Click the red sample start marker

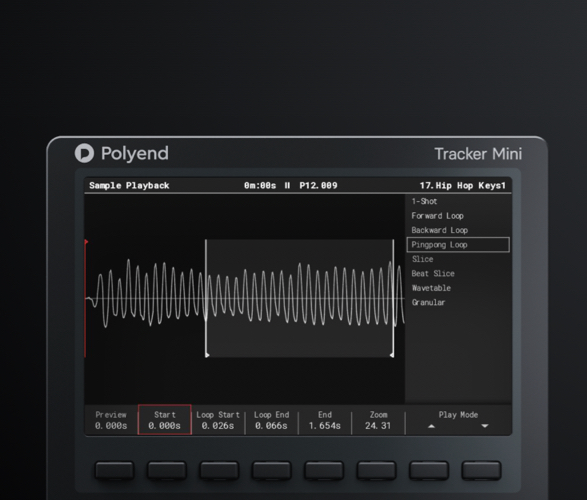click(x=86, y=299)
